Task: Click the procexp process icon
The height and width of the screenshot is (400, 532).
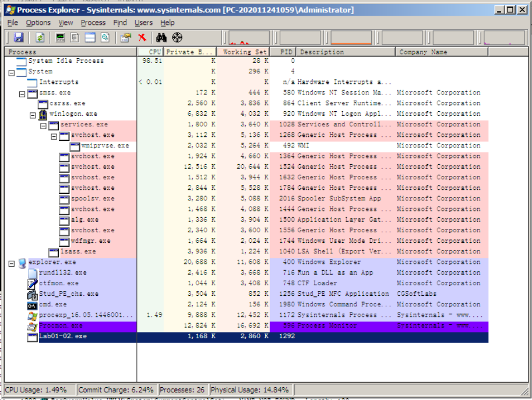Action: 32,316
